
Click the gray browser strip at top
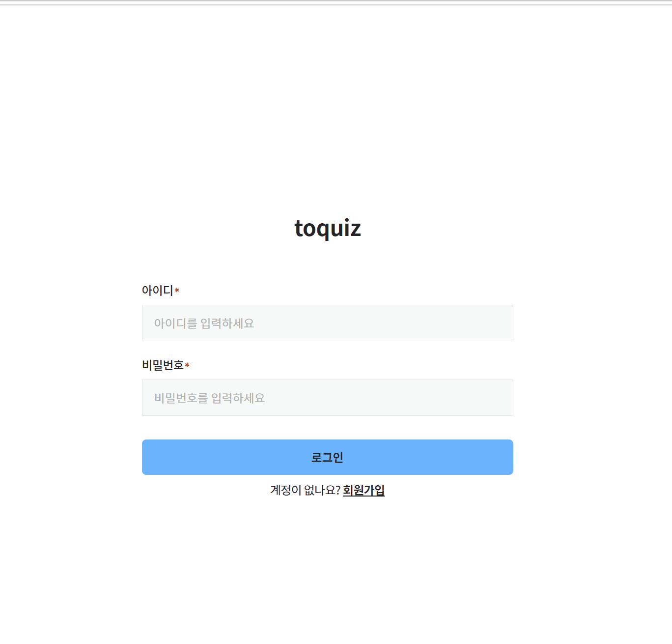pos(336,2)
